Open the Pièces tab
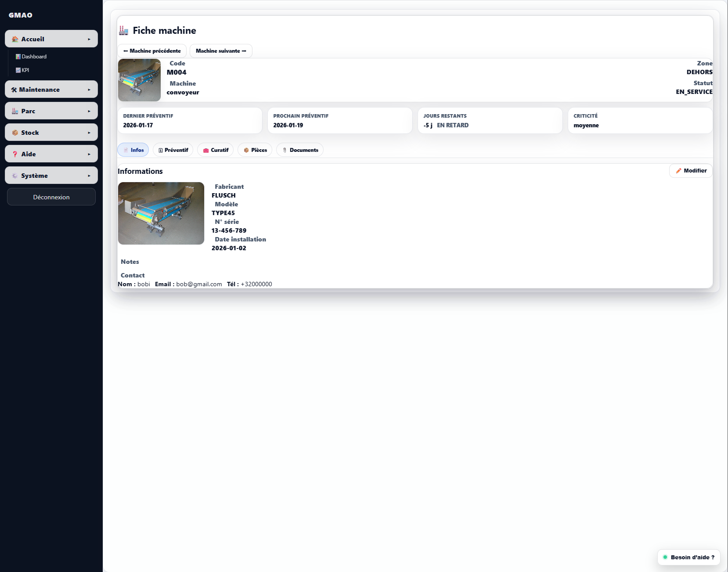Screen dimensions: 728x572 [255, 150]
